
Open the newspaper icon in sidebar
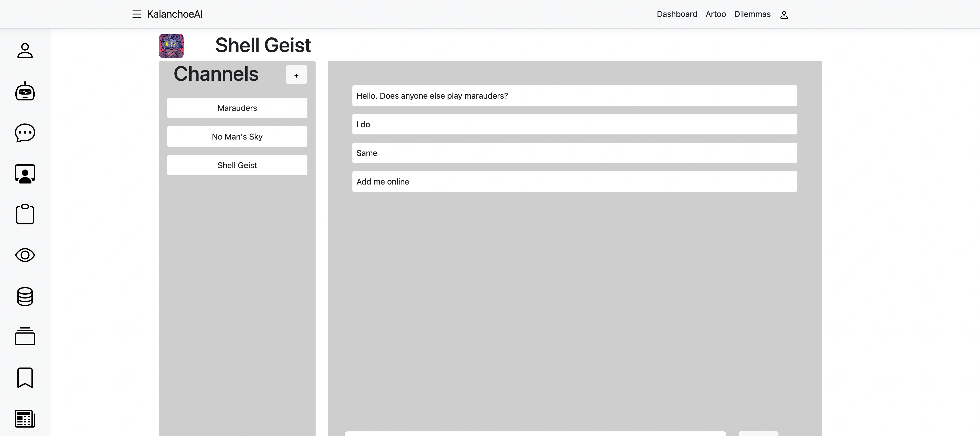25,419
